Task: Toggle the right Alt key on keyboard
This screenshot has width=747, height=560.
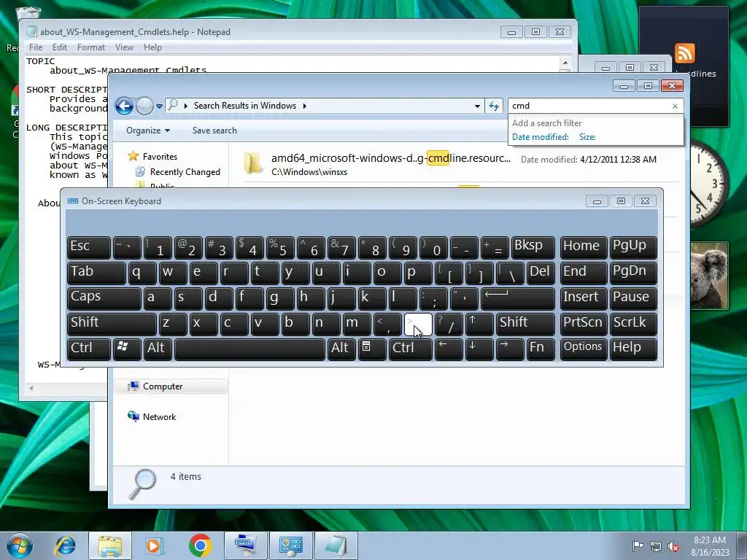Action: click(341, 349)
